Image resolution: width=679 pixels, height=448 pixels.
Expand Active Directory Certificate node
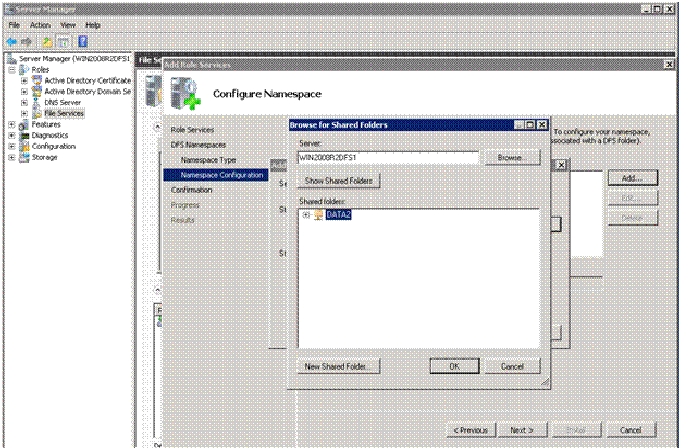(24, 81)
